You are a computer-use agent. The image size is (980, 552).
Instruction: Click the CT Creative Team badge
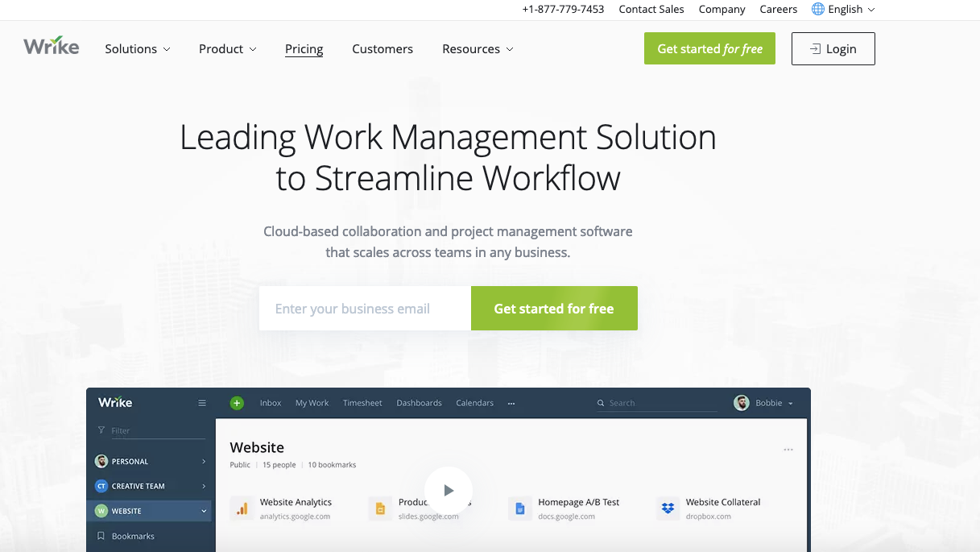tap(101, 486)
